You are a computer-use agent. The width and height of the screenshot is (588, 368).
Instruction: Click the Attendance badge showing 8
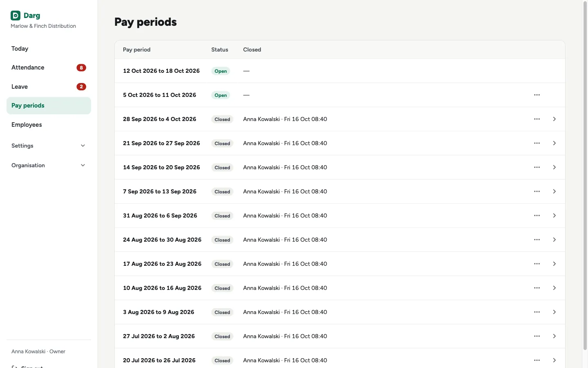pyautogui.click(x=81, y=68)
